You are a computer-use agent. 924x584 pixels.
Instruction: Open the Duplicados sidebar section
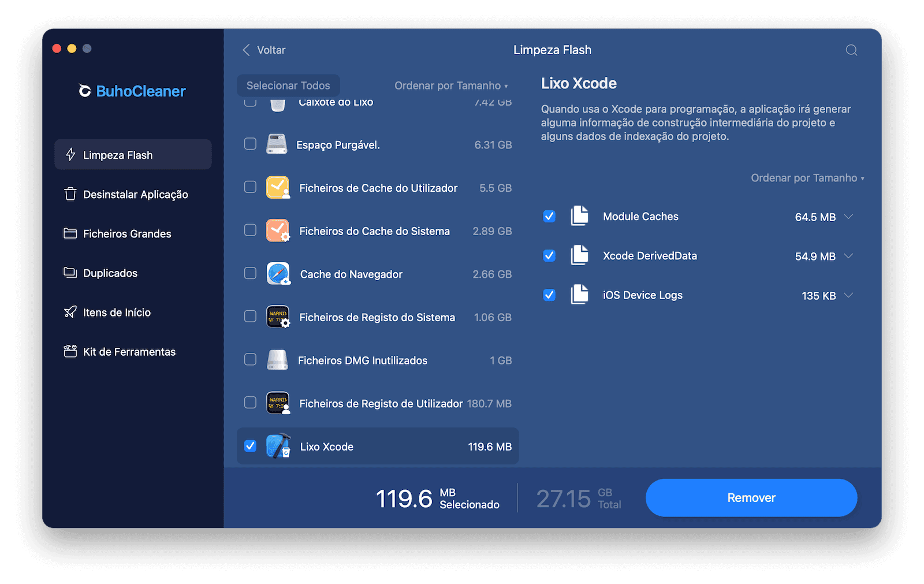click(x=133, y=273)
